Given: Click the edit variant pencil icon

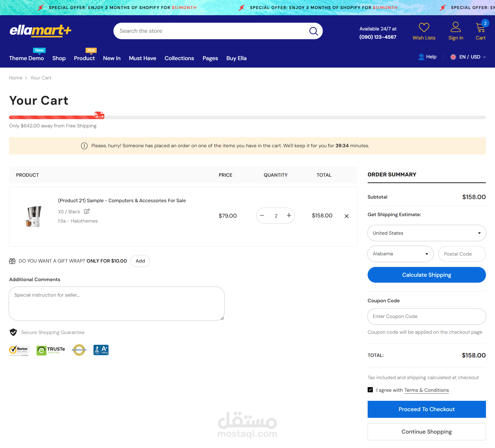Looking at the screenshot, I should [x=87, y=211].
